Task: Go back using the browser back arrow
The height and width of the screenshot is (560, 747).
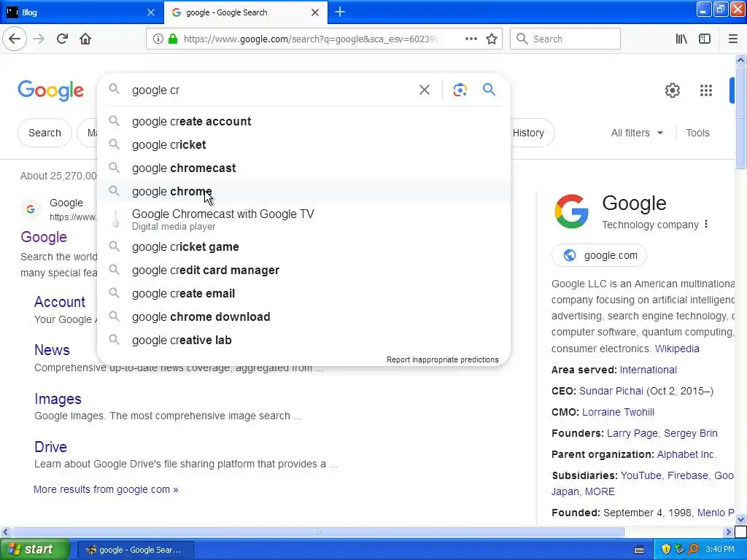Action: pos(15,39)
